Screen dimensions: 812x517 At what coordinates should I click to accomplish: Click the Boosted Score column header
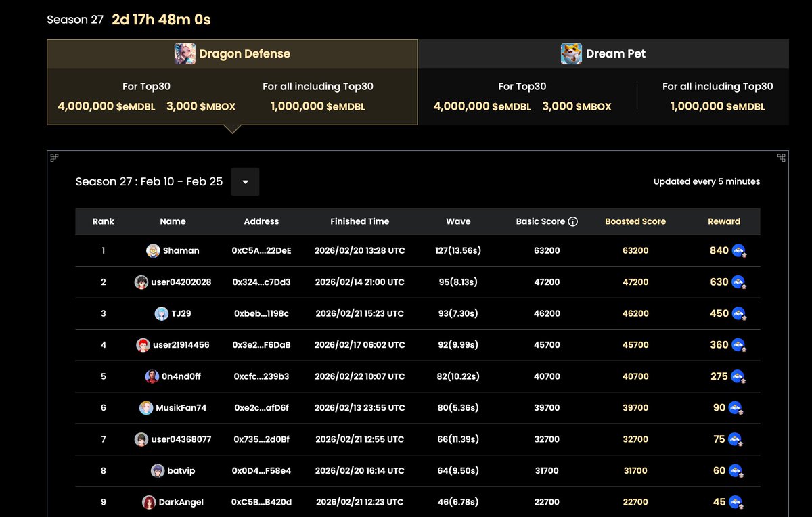(635, 221)
